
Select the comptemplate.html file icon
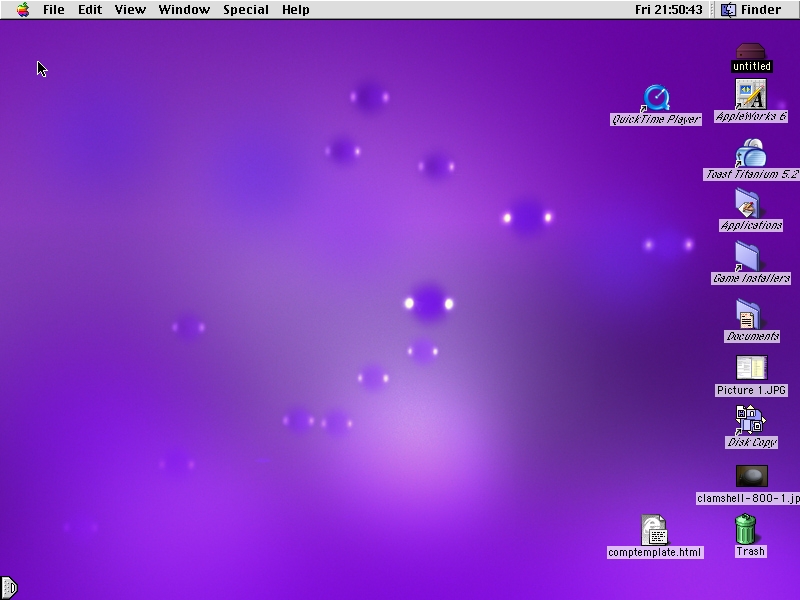655,530
